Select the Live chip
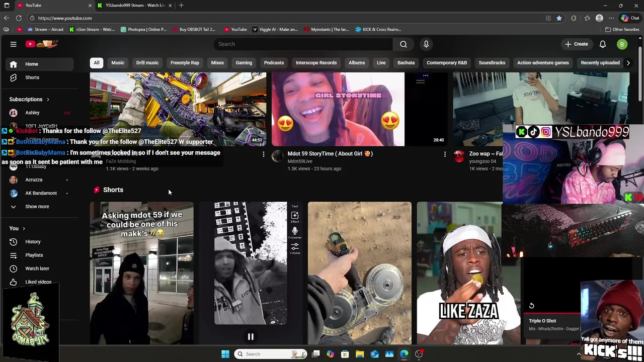This screenshot has width=644, height=362. [381, 63]
